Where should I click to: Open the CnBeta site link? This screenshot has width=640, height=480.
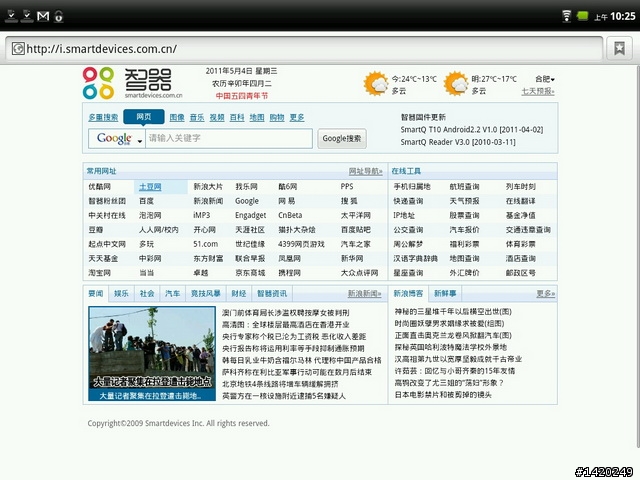point(290,216)
